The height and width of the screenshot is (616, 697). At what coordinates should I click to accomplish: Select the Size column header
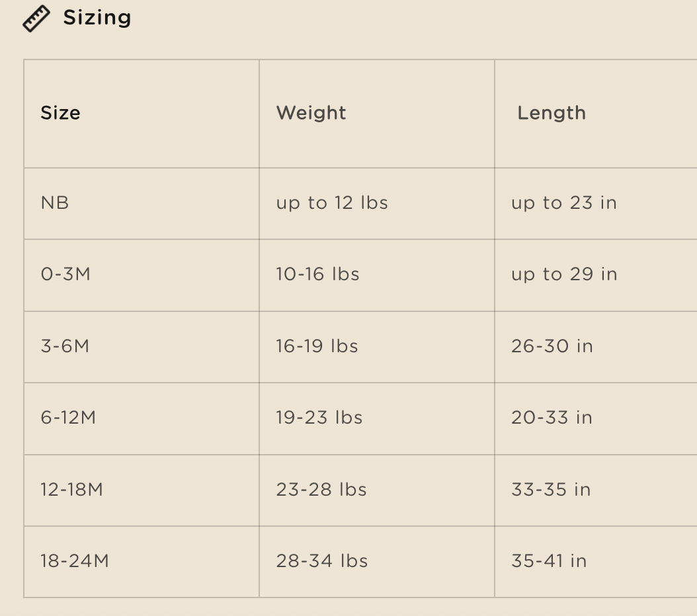(142, 114)
